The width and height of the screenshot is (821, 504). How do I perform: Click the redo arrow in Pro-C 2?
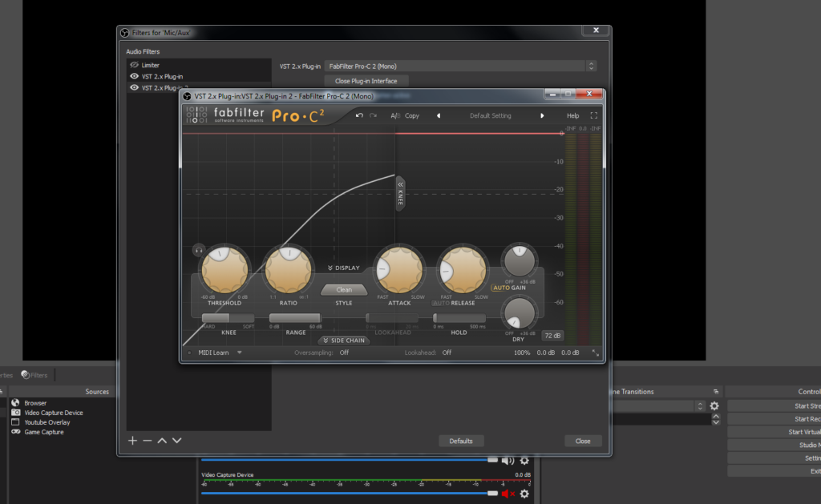(x=374, y=115)
